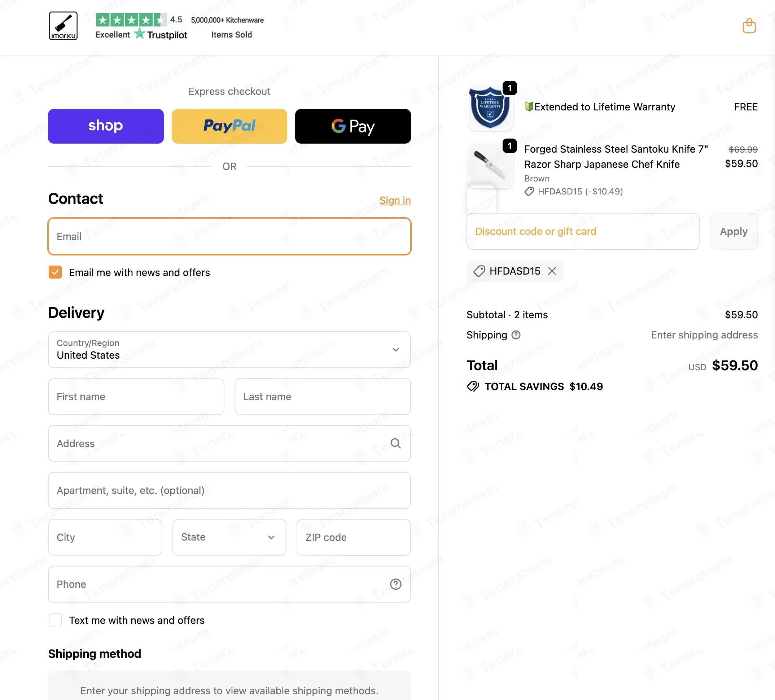Click the shipping help question icon

tap(516, 335)
